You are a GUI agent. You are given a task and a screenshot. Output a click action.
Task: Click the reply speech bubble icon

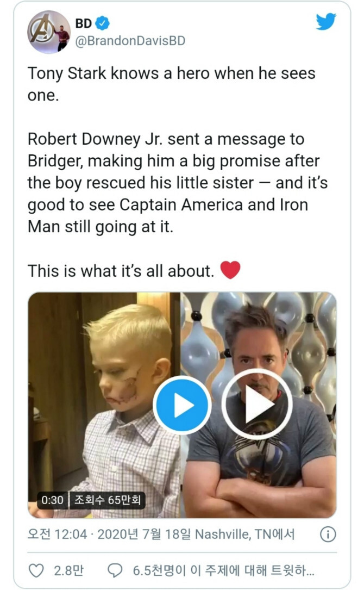pyautogui.click(x=115, y=570)
